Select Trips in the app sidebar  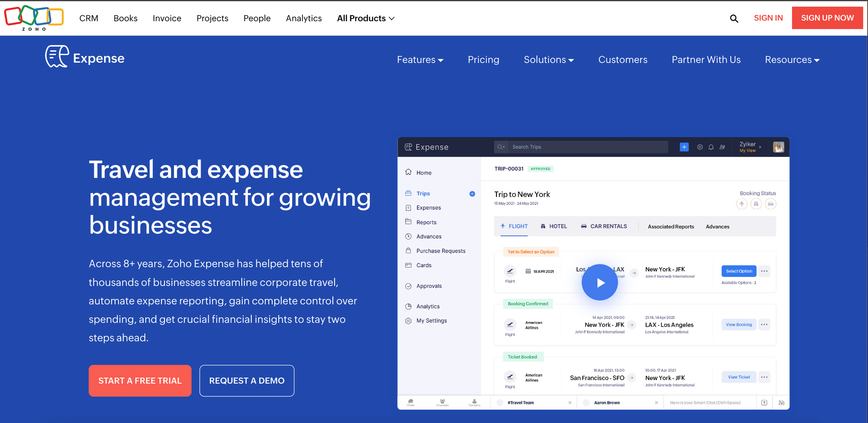click(423, 193)
